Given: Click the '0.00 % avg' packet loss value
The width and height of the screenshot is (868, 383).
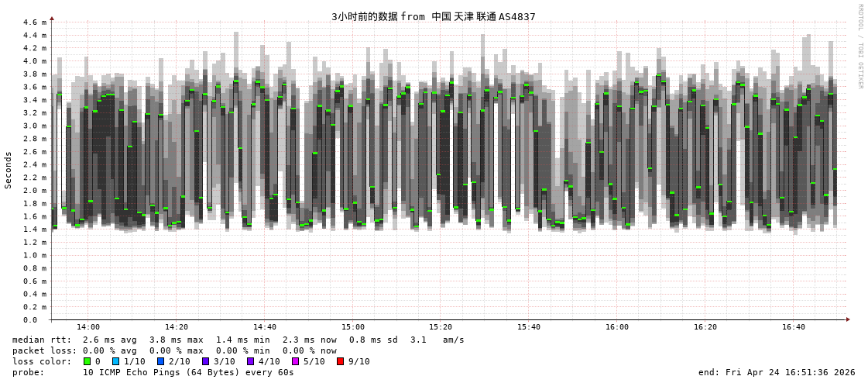Looking at the screenshot, I should [x=110, y=350].
